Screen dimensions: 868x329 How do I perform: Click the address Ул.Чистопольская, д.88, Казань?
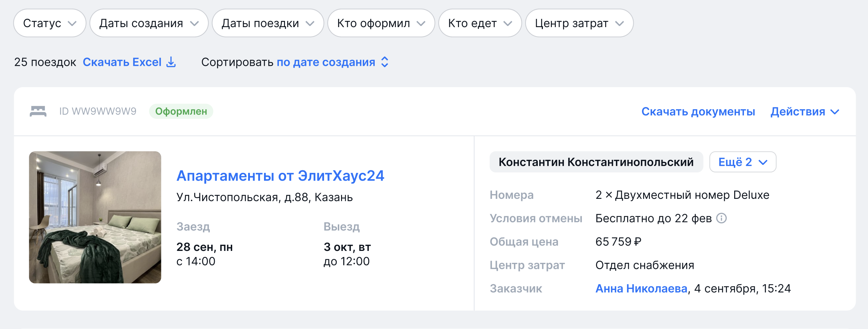[264, 197]
